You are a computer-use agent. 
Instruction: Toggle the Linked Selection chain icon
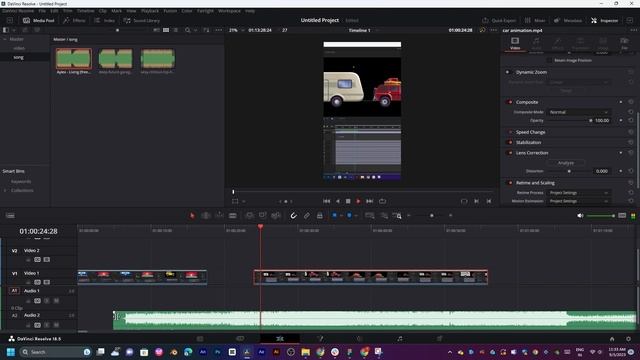click(307, 216)
